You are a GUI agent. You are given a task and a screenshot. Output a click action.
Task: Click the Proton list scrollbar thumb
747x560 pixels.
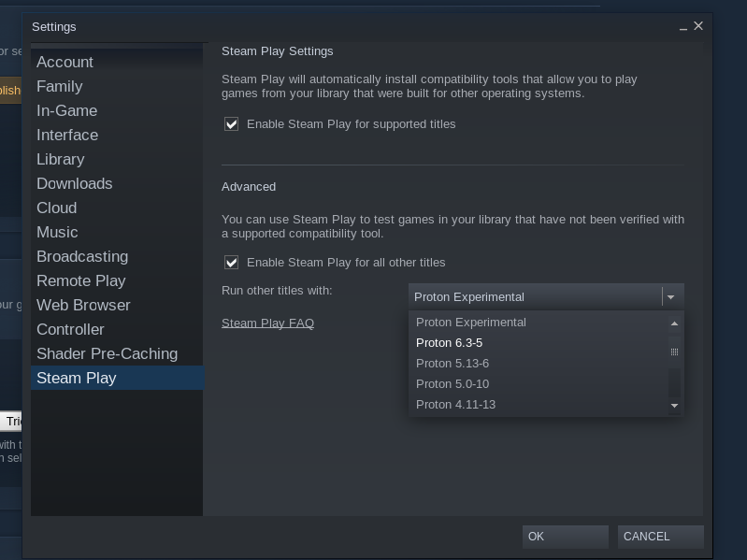click(x=674, y=352)
